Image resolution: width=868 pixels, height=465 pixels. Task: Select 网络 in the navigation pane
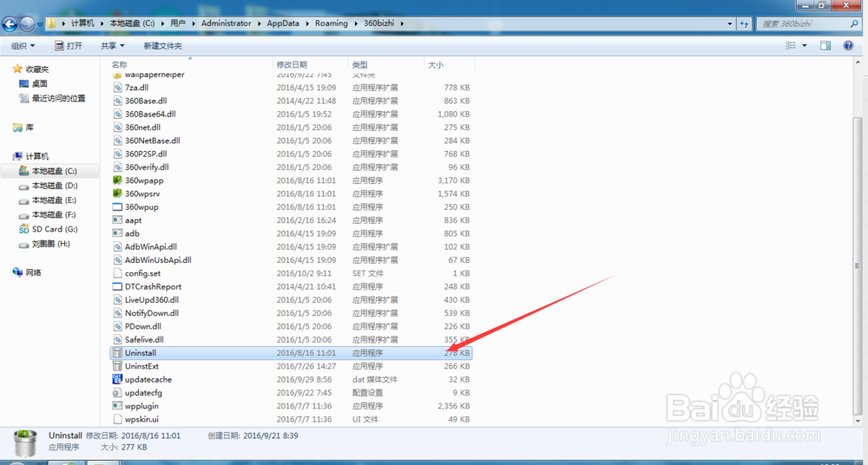(x=33, y=272)
